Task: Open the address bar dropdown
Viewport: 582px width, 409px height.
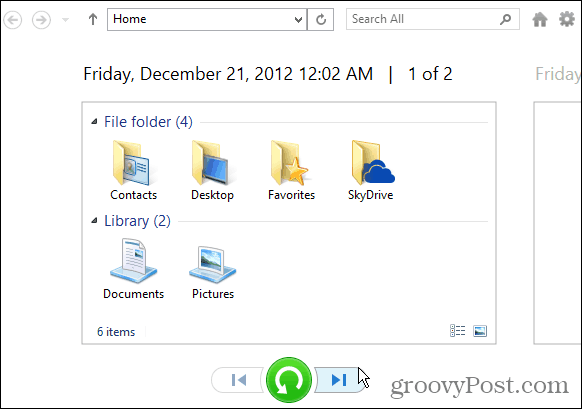Action: [x=298, y=19]
